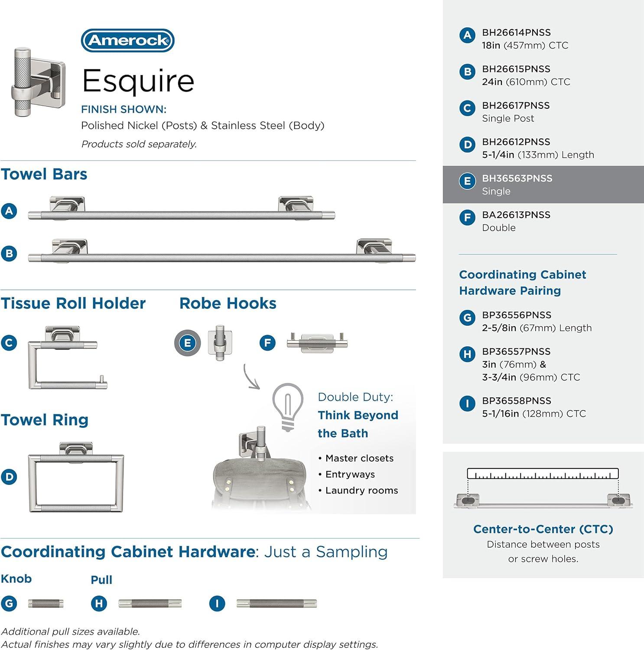The height and width of the screenshot is (650, 644).
Task: Click the Esquire robe hook product image near title
Action: tap(38, 82)
